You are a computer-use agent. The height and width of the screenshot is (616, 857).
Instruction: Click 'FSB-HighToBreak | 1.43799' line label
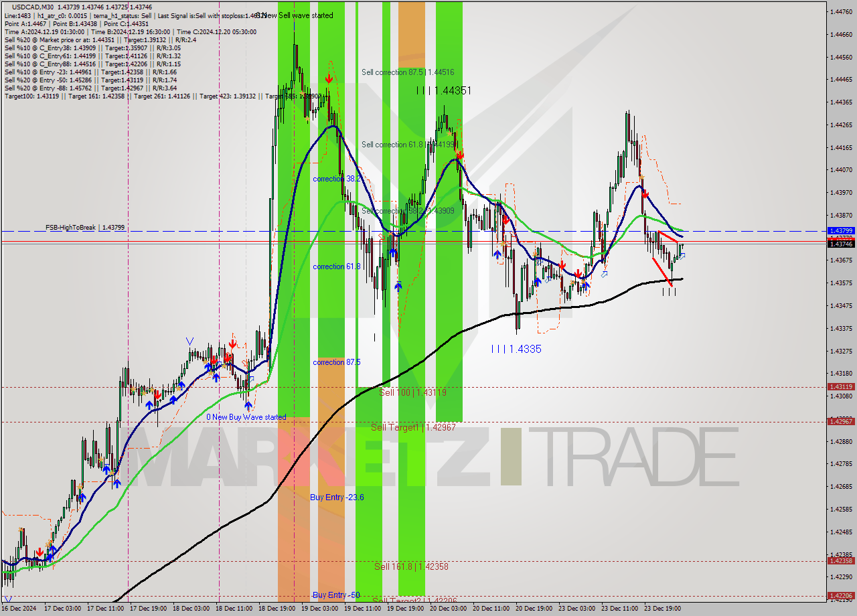click(85, 228)
